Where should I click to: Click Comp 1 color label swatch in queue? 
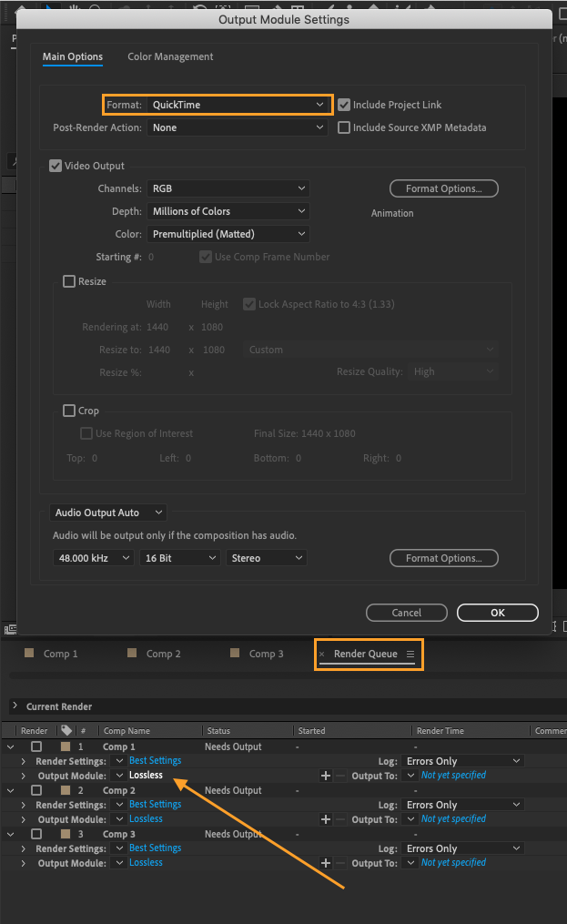[66, 746]
